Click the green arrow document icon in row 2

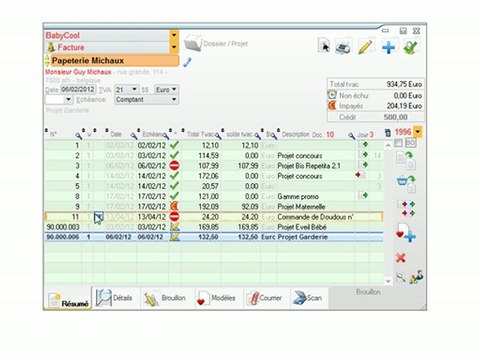[363, 155]
